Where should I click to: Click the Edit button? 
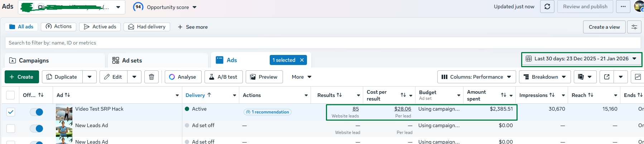point(114,77)
